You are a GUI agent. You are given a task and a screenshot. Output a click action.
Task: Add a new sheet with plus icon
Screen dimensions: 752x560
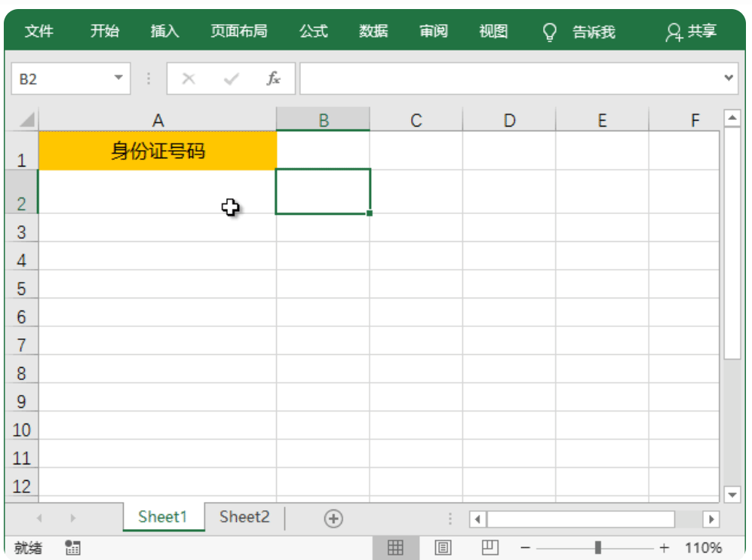click(333, 519)
